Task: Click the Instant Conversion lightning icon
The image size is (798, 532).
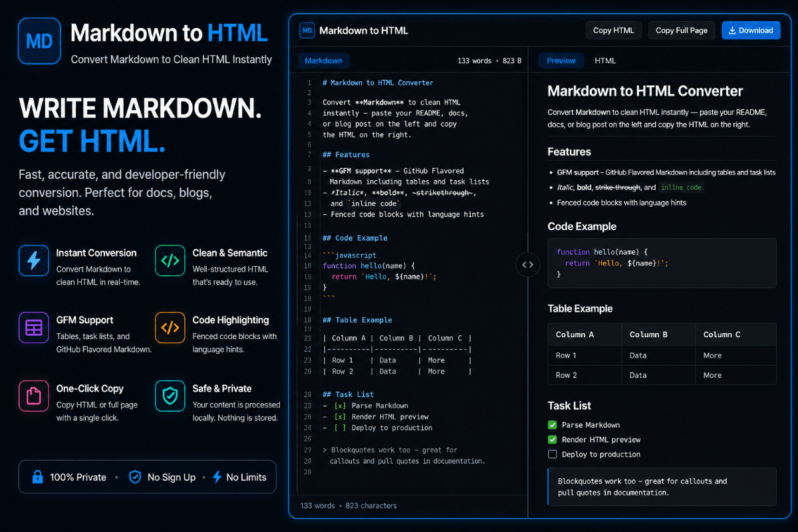Action: 33,261
